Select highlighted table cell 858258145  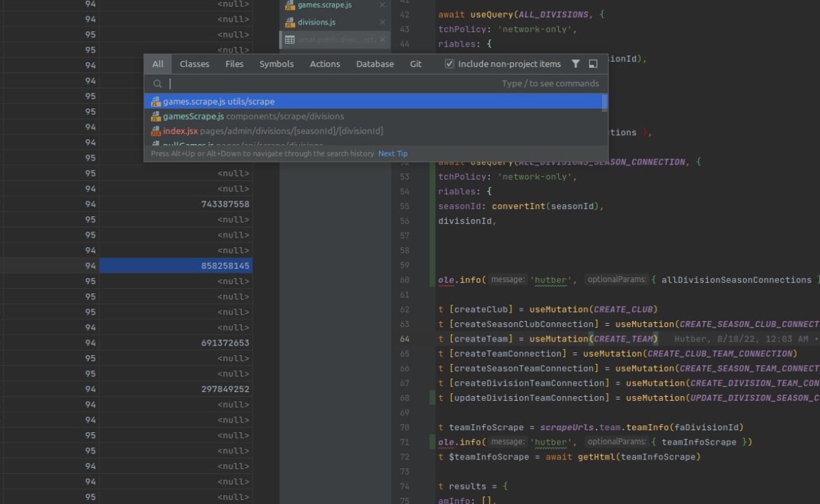[176, 266]
